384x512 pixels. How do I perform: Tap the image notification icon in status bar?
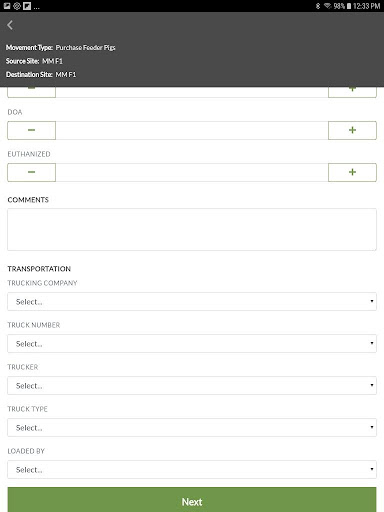(x=7, y=6)
